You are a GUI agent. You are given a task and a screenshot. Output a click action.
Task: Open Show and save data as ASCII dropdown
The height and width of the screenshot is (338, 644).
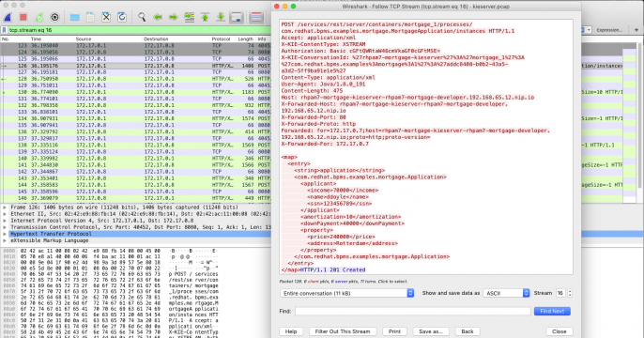click(x=506, y=293)
